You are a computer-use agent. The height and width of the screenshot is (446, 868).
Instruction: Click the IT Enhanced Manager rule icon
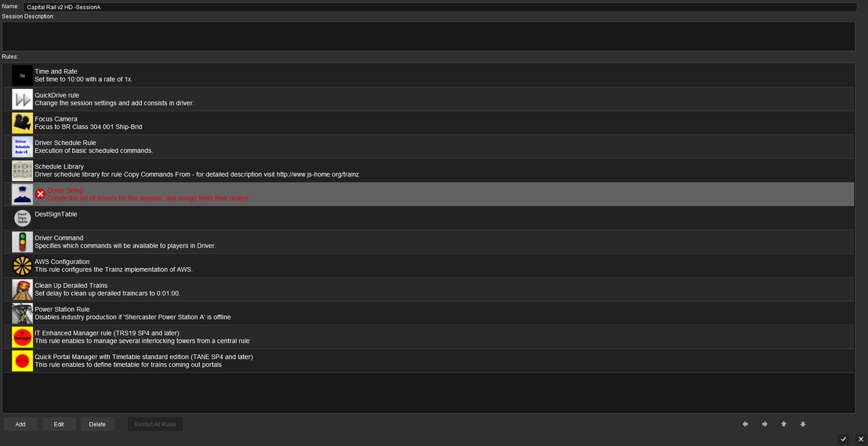click(x=22, y=337)
